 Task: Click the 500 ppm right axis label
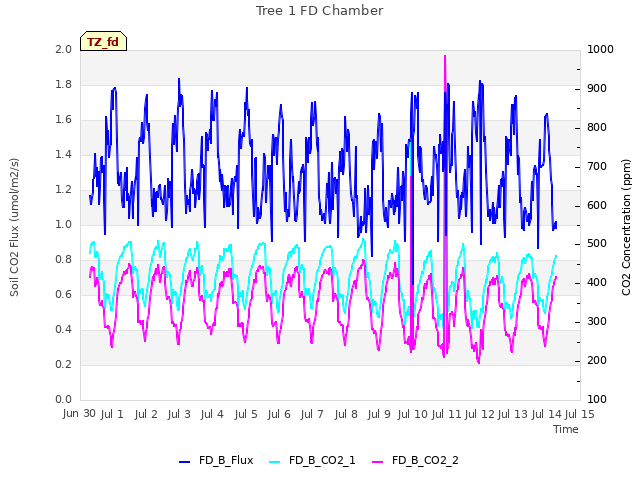point(597,244)
